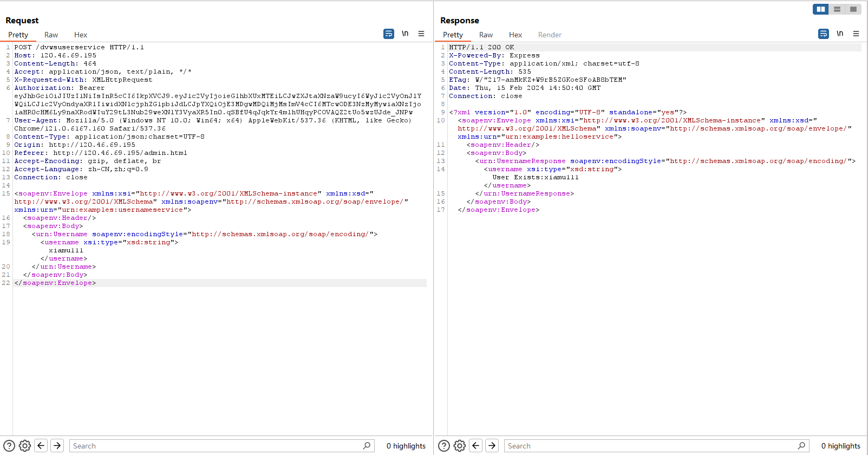This screenshot has width=868, height=455.
Task: Click 'Express' X-Powered-By value
Action: coord(525,55)
